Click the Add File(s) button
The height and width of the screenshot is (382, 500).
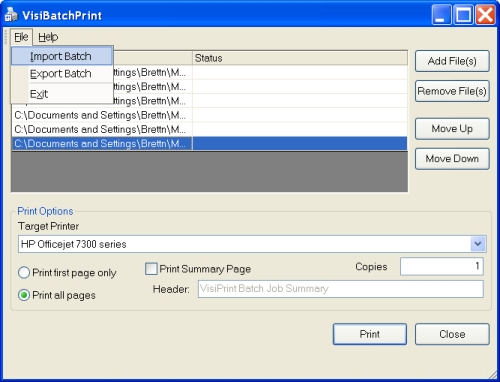tap(452, 61)
